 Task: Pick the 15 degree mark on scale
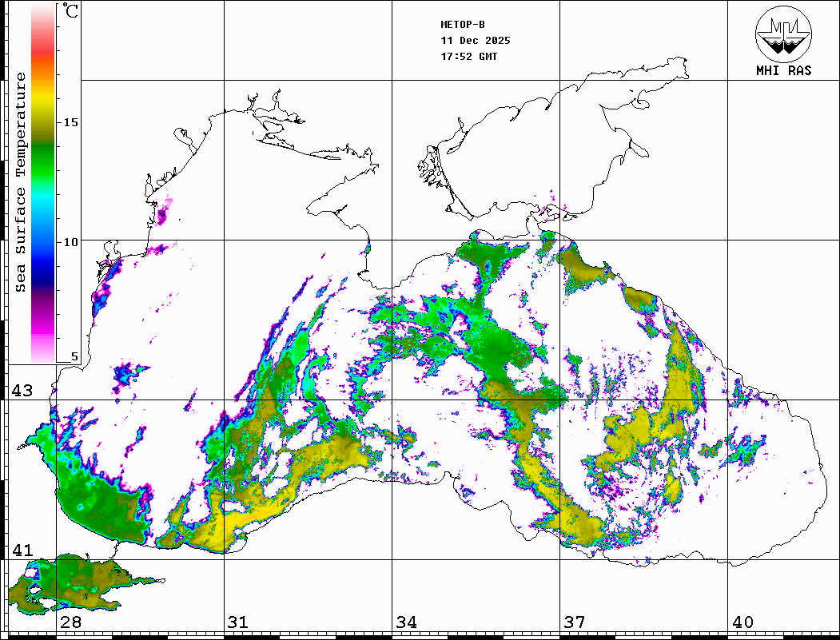point(71,122)
